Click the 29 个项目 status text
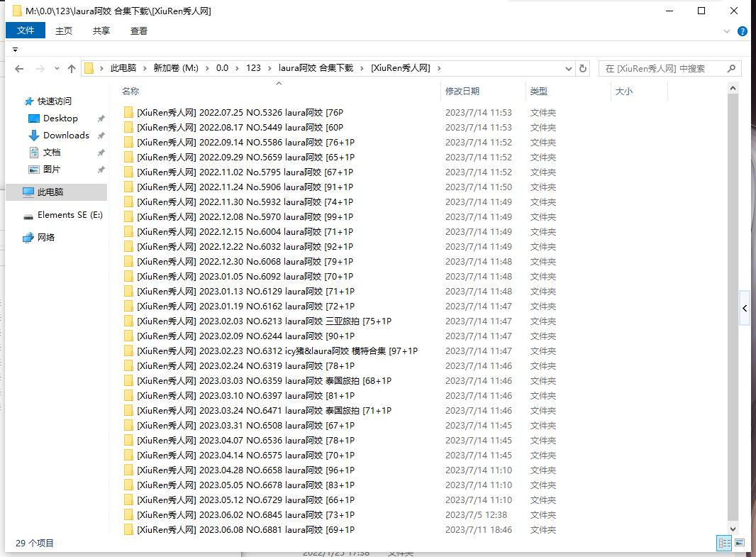The image size is (756, 557). 35,543
